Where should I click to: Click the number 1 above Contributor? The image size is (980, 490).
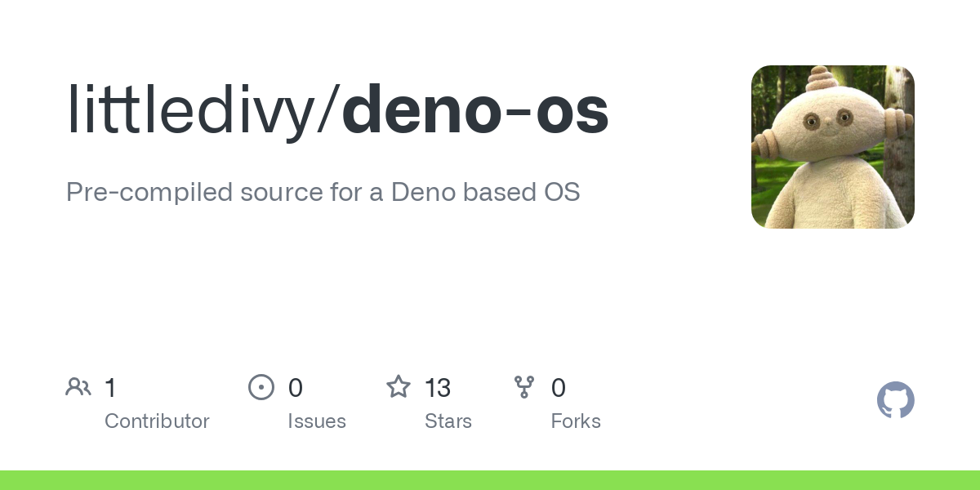click(110, 387)
